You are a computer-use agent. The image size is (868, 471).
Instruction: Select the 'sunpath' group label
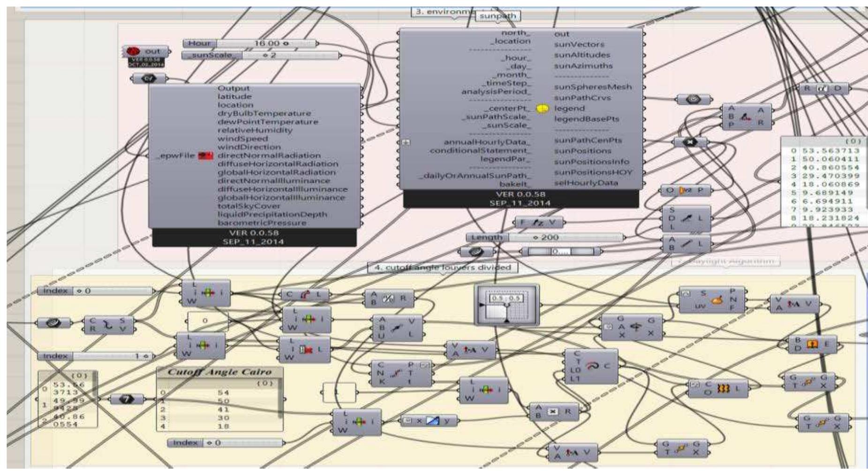pos(498,16)
